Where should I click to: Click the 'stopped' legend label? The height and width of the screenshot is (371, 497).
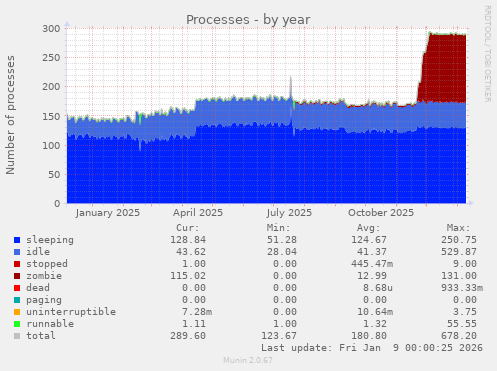[47, 264]
